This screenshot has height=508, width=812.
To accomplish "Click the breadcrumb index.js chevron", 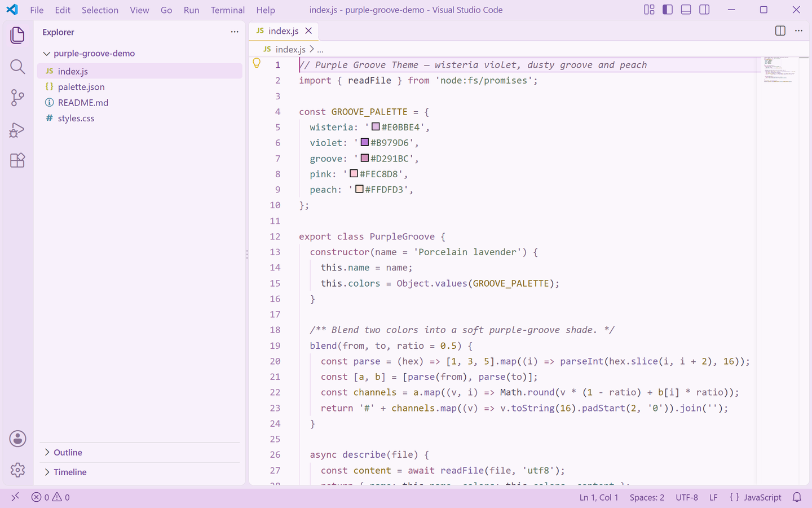I will 312,49.
